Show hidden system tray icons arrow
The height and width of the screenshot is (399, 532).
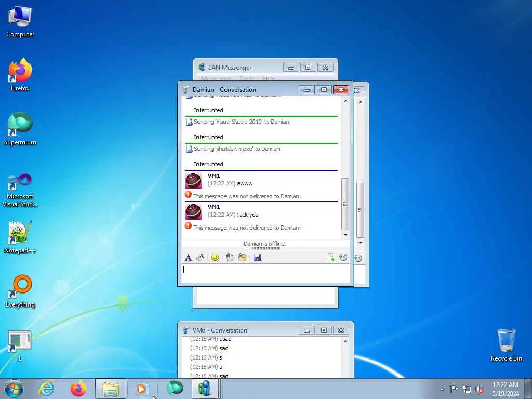[442, 389]
